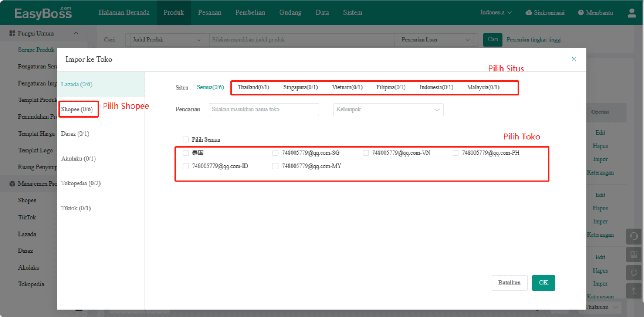Open the Pembelian menu
Screen dimensions: 644x317
(x=250, y=13)
